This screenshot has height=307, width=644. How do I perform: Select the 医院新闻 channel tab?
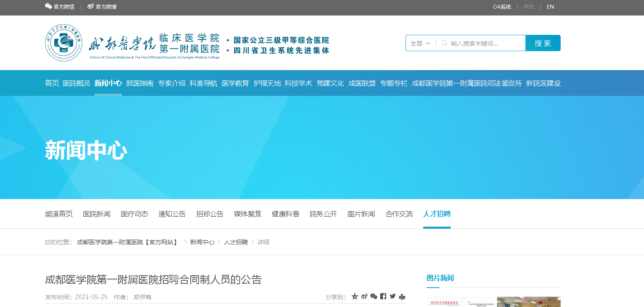(x=96, y=214)
